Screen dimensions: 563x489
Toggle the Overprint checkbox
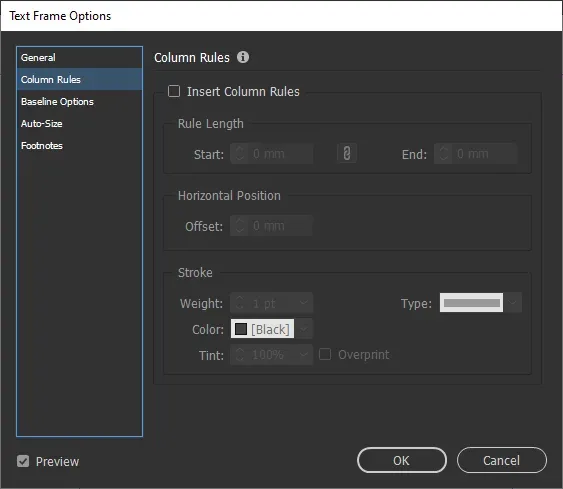[325, 355]
